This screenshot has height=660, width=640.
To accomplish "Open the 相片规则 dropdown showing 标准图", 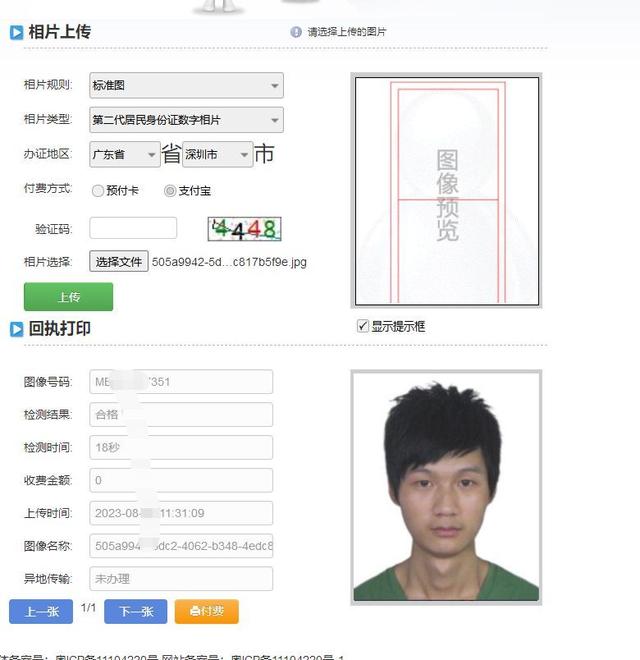I will [186, 85].
